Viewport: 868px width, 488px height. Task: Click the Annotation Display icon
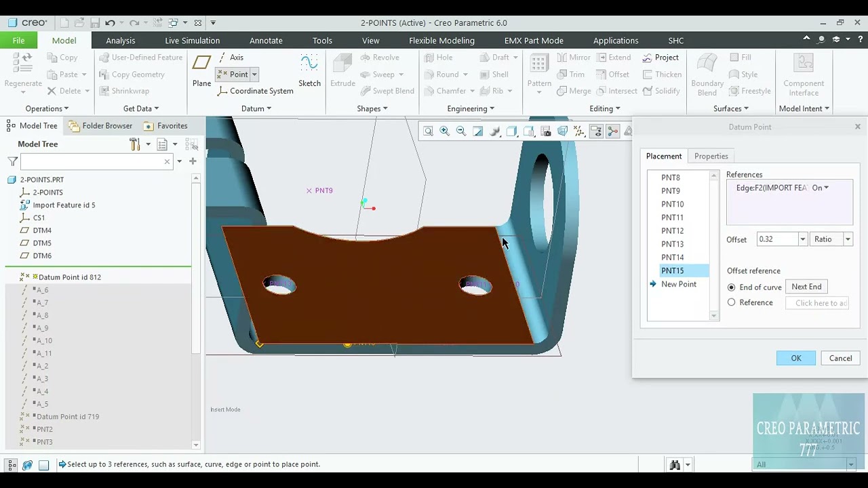click(596, 131)
